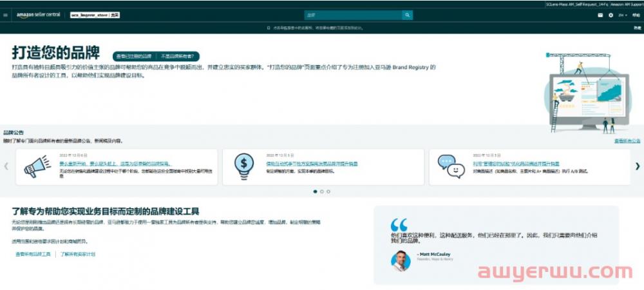Viewport: 644px width, 290px height.
Task: Select the third carousel page dot
Action: coord(328,191)
